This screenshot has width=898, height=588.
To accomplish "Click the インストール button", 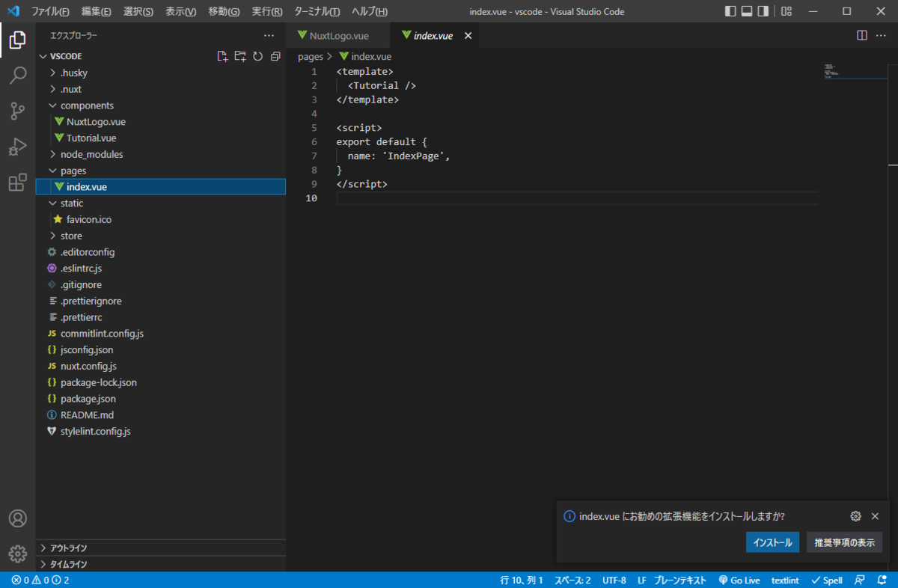I will click(773, 542).
